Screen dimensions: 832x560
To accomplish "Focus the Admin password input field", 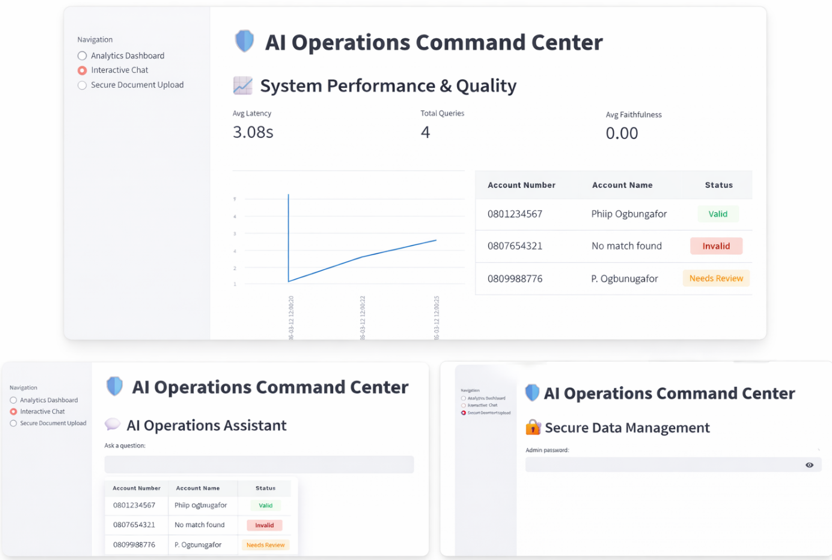I will click(x=673, y=465).
